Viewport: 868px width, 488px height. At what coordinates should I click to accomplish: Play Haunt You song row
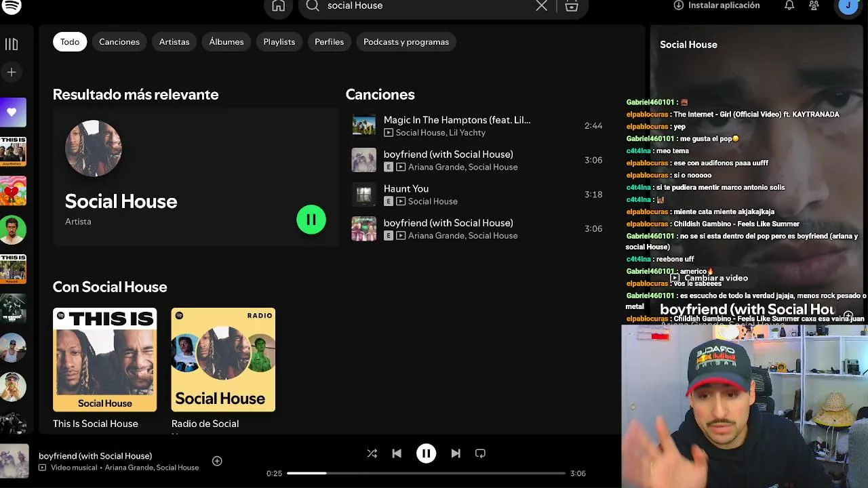(477, 195)
